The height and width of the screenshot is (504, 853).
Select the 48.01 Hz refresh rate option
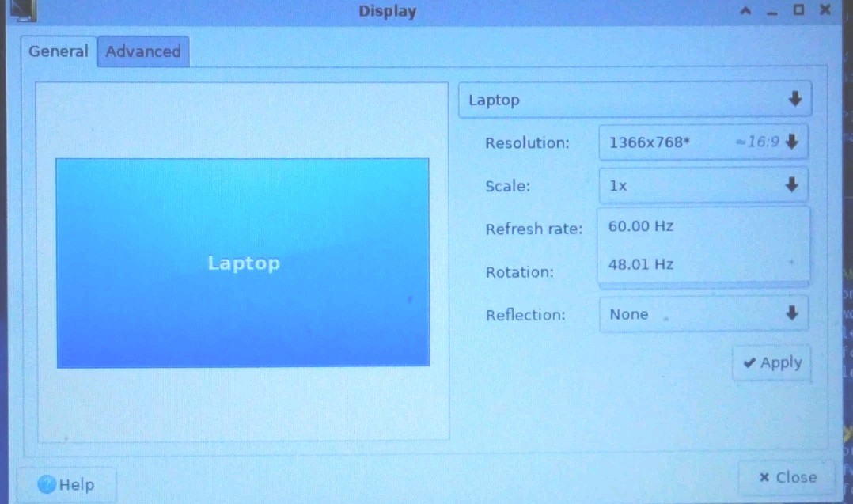703,264
